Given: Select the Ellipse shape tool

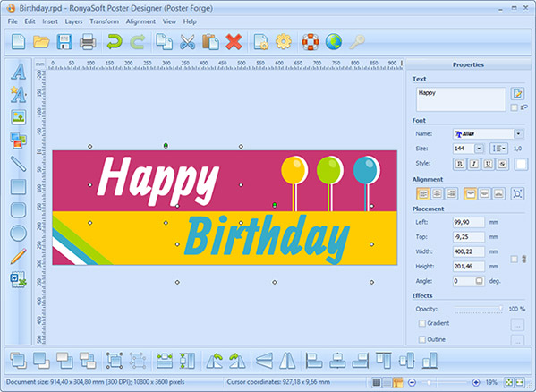Looking at the screenshot, I should pyautogui.click(x=18, y=234).
